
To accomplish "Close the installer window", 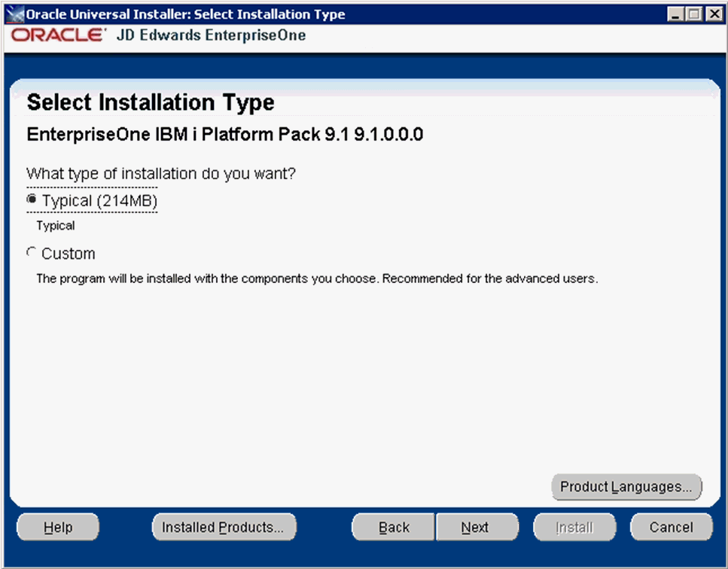I will tap(714, 14).
